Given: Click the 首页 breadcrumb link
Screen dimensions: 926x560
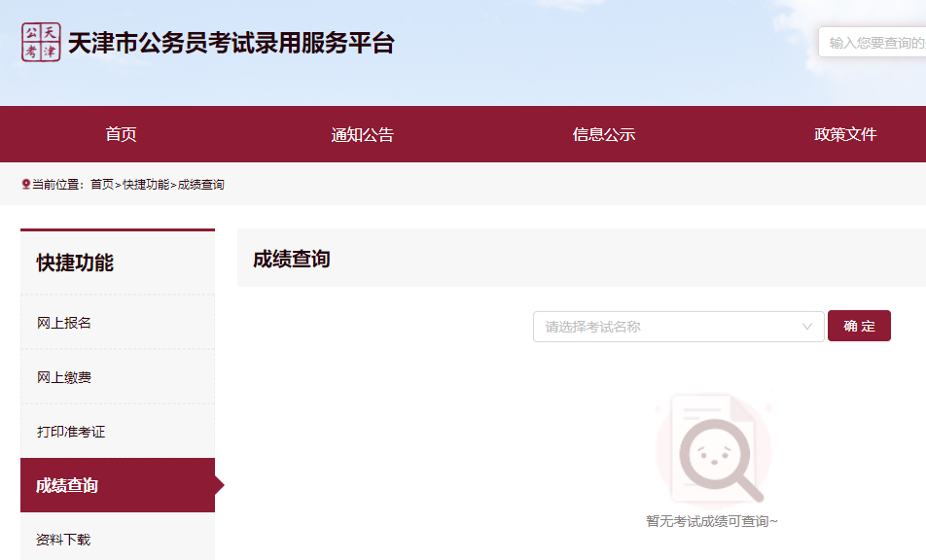Looking at the screenshot, I should [102, 185].
